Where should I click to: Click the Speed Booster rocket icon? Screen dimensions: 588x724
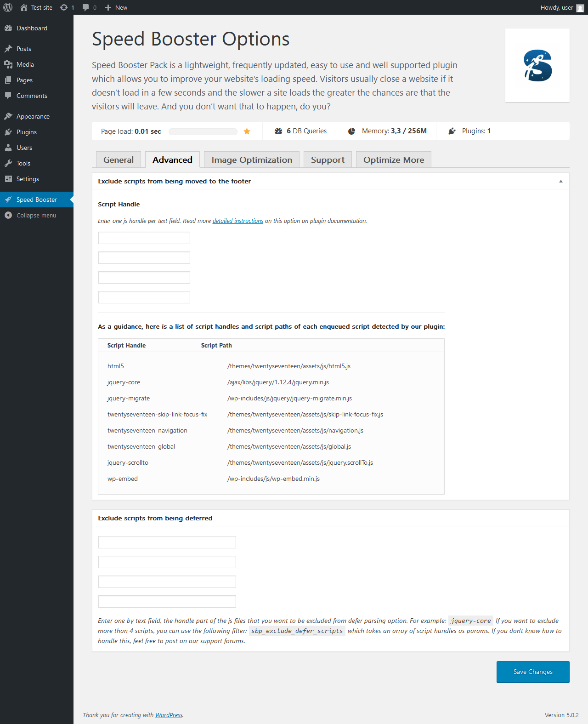tap(8, 200)
